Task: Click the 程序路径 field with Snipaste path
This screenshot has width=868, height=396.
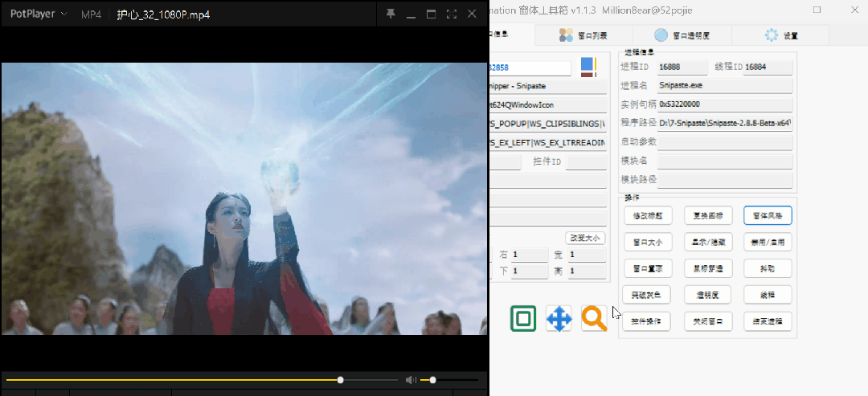Action: (725, 123)
